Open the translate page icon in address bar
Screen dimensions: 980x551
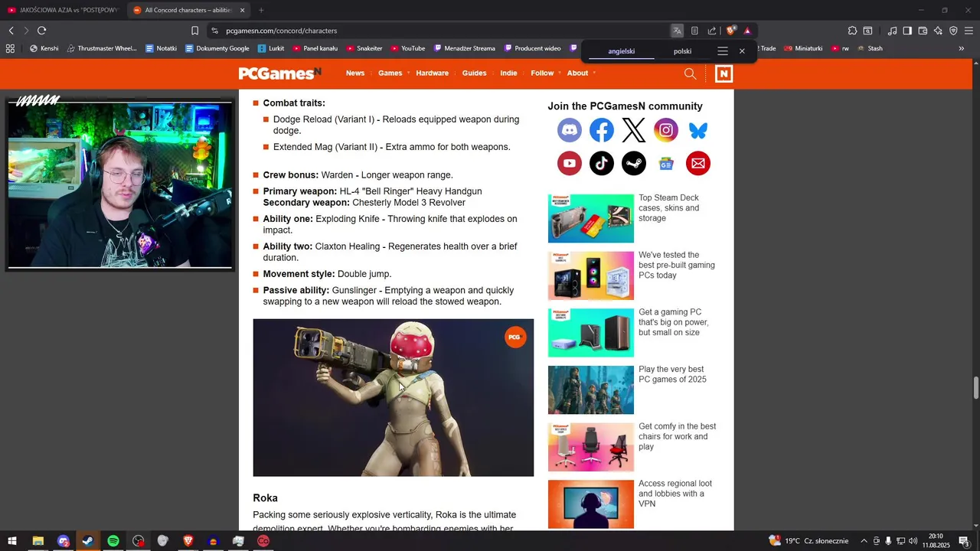point(677,31)
